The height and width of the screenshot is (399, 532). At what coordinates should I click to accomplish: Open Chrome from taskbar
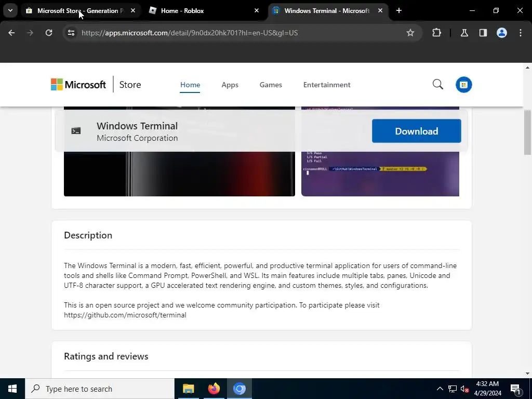pyautogui.click(x=239, y=389)
